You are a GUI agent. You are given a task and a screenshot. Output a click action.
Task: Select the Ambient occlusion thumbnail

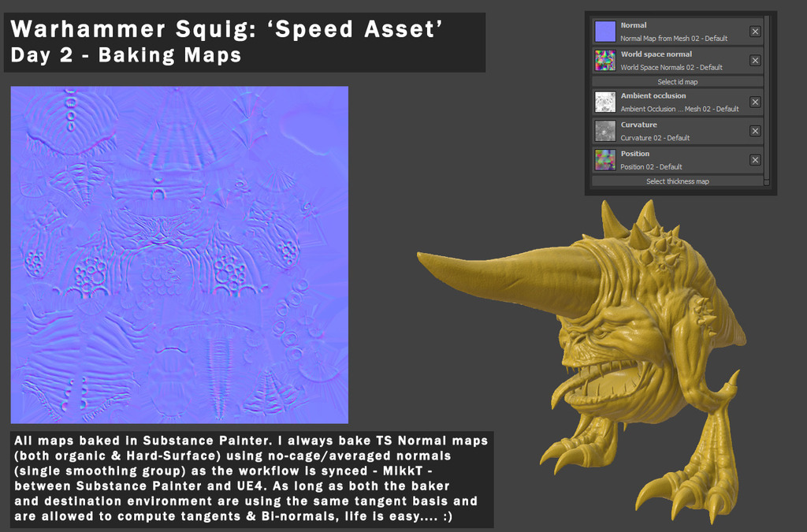605,102
